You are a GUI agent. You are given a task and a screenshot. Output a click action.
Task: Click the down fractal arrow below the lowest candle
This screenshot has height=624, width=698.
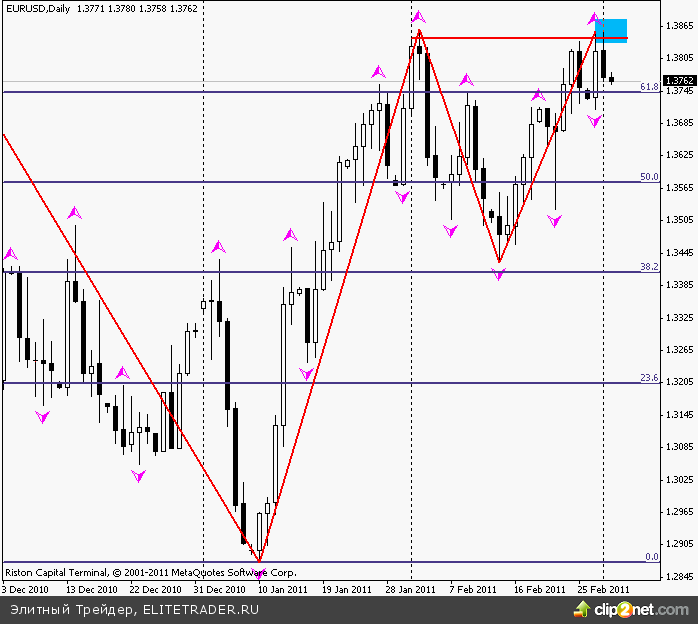point(259,574)
